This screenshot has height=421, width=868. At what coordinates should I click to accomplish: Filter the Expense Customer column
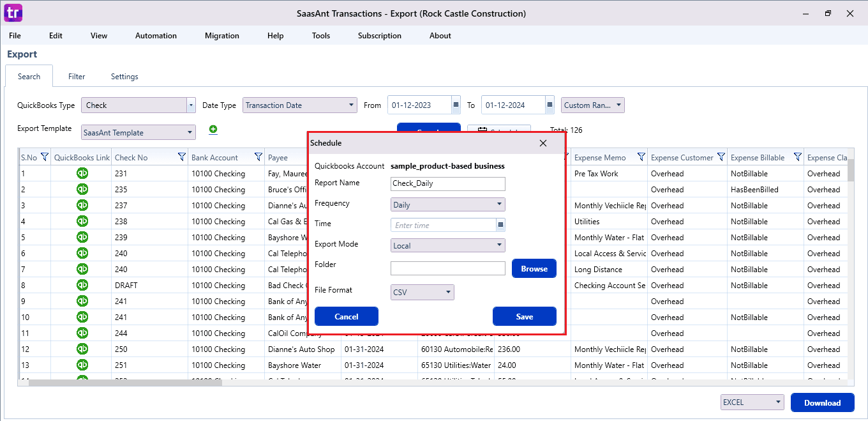pyautogui.click(x=721, y=157)
